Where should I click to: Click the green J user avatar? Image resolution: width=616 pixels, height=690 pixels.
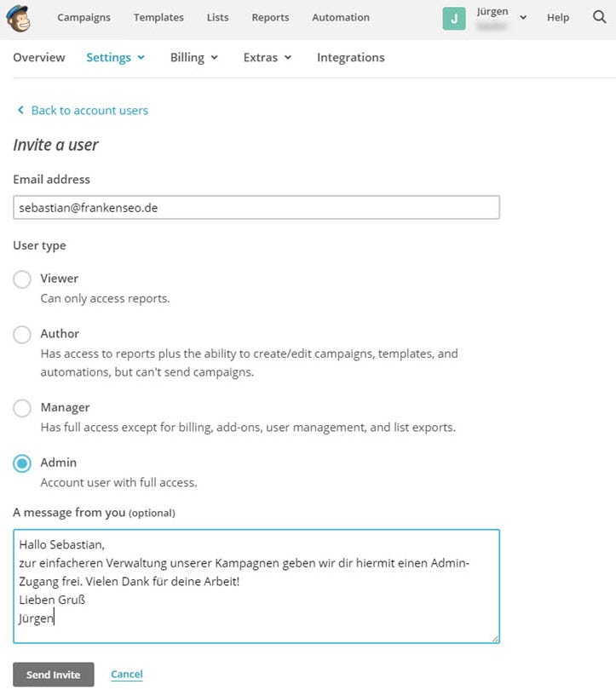(454, 18)
